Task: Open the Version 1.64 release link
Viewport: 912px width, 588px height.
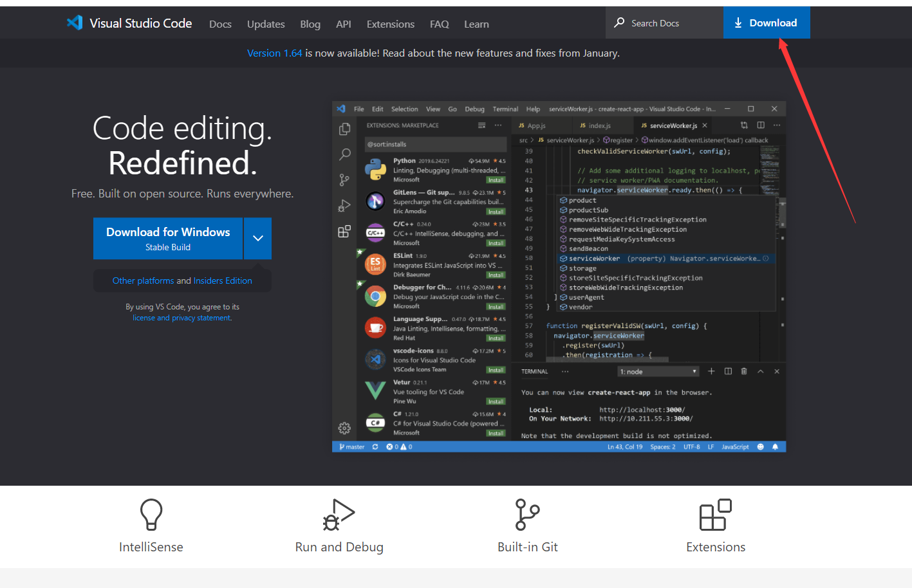Action: [x=275, y=53]
